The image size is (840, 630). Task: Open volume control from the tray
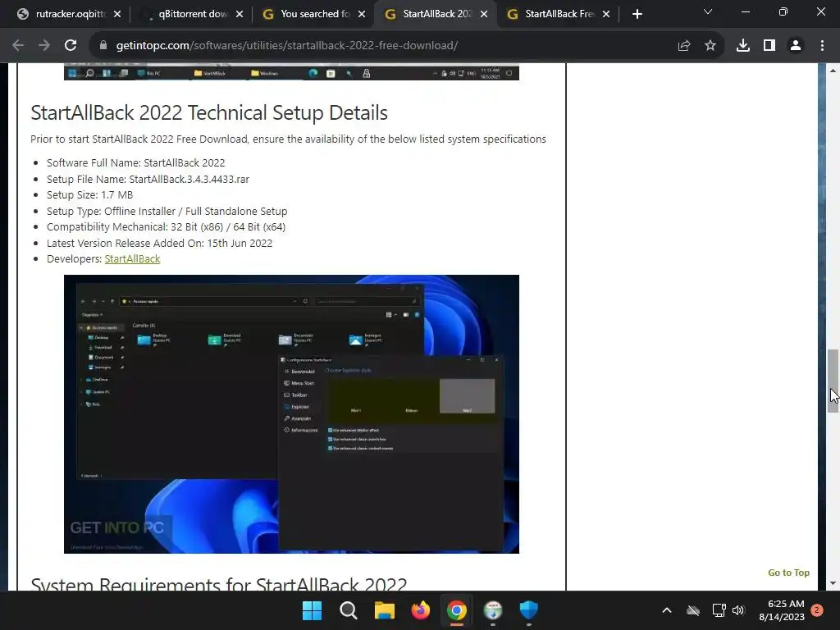(x=739, y=610)
